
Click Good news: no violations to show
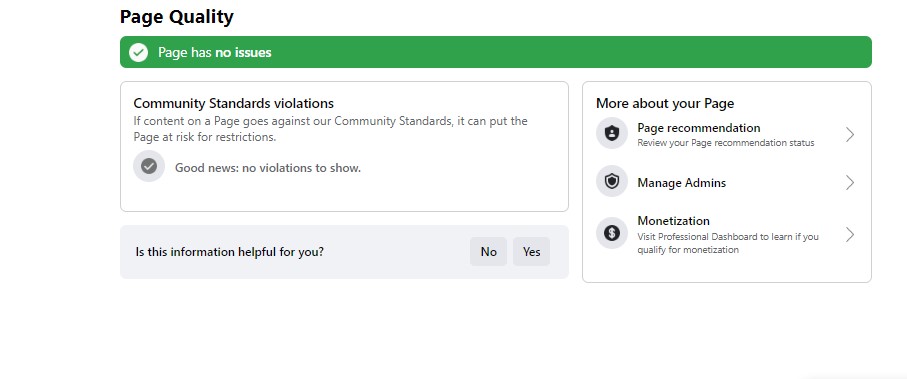(268, 168)
